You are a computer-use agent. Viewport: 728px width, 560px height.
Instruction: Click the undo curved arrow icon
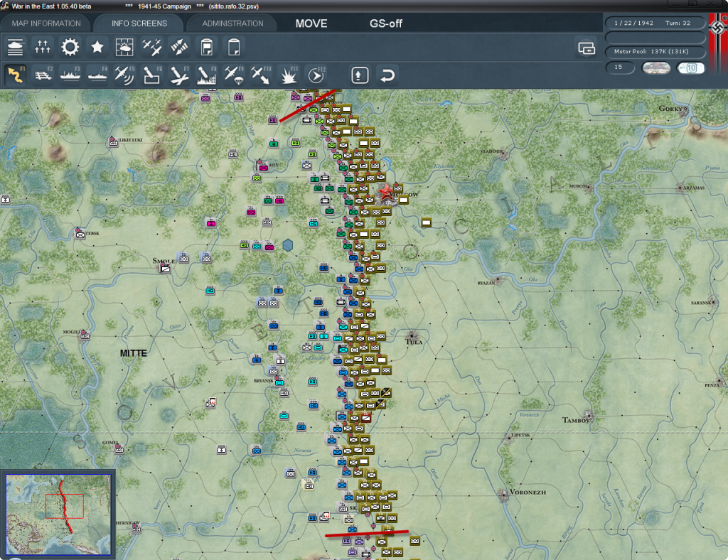[x=387, y=75]
